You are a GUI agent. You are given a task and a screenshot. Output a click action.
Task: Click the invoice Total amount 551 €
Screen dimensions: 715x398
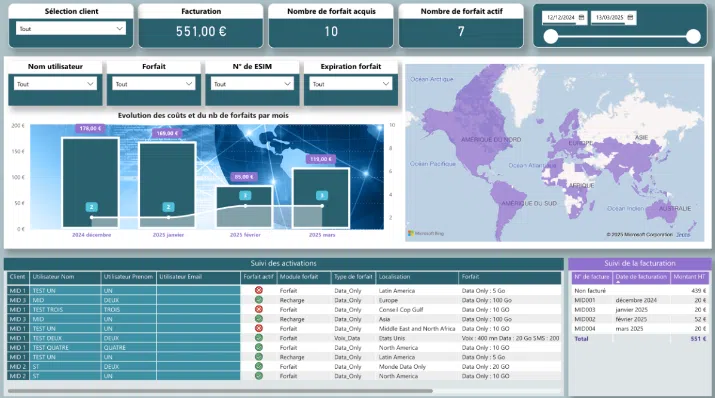tap(698, 339)
